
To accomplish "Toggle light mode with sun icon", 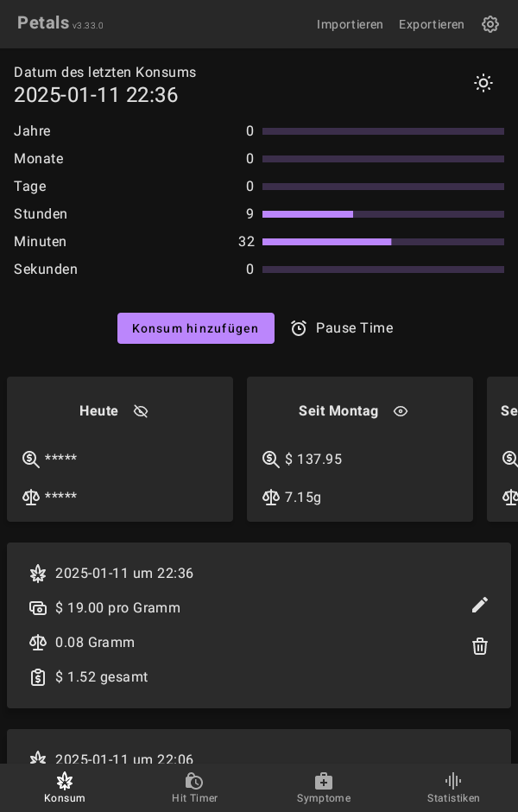I will 483,83.
